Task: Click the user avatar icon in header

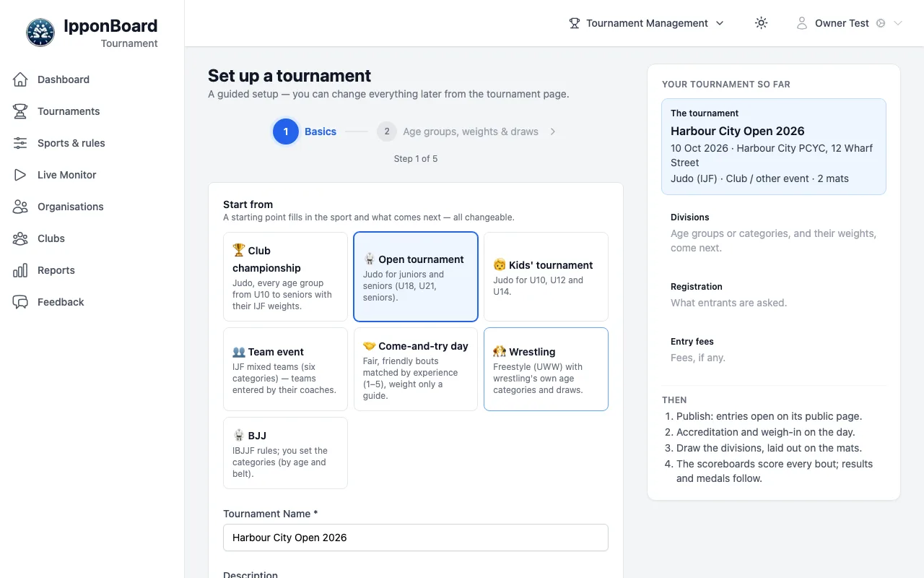Action: [801, 23]
